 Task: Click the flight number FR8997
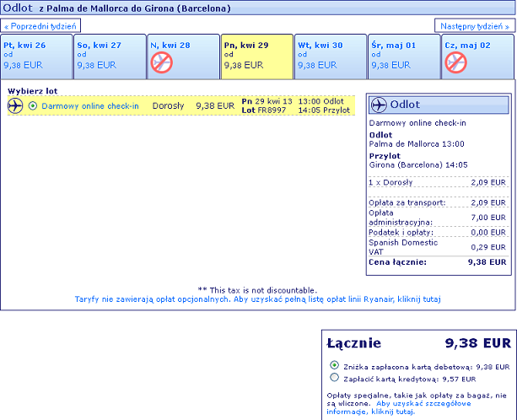tap(272, 110)
